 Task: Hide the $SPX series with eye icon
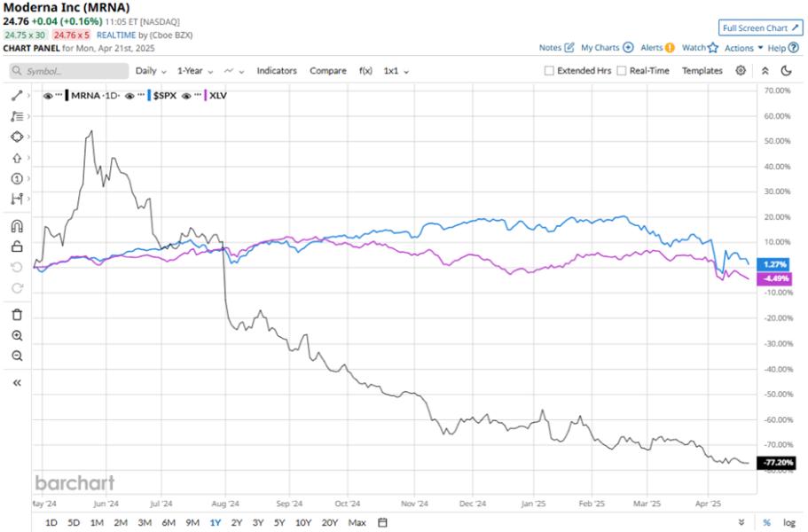pos(129,96)
